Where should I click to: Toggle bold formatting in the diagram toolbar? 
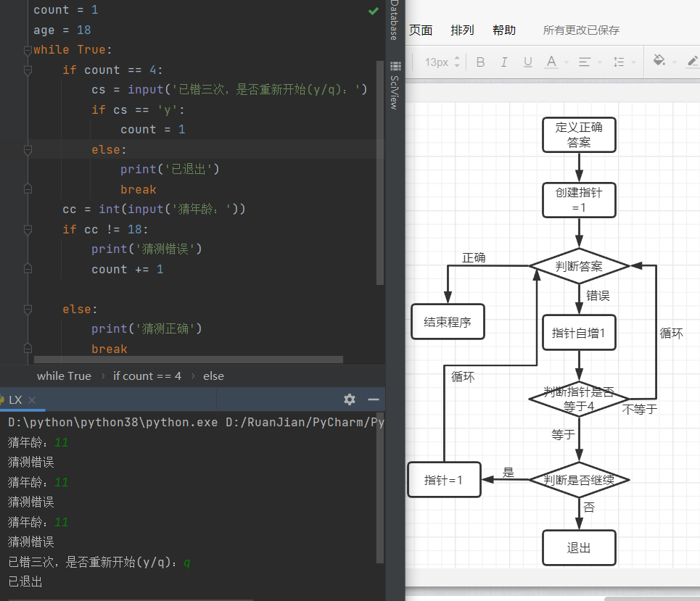tap(480, 62)
